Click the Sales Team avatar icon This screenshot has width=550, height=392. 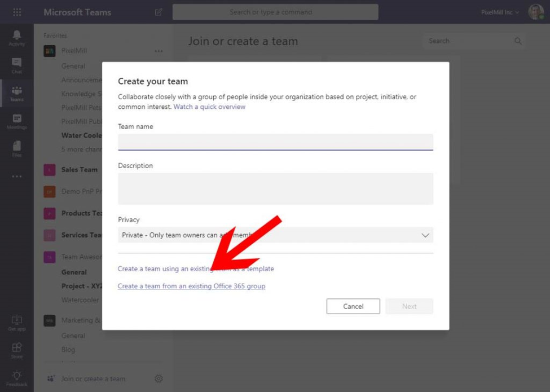[x=50, y=170]
